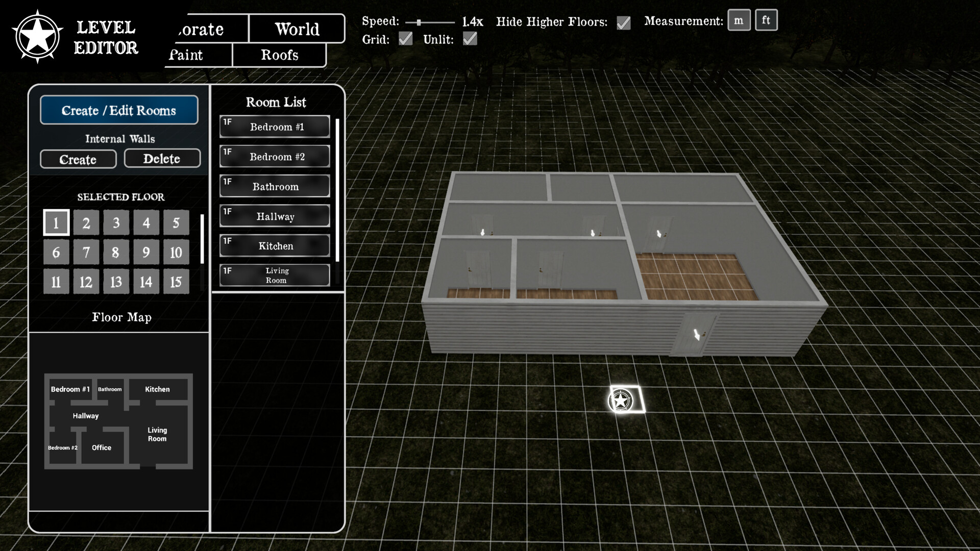
Task: Select Bedroom #1 in Room List
Action: (275, 127)
